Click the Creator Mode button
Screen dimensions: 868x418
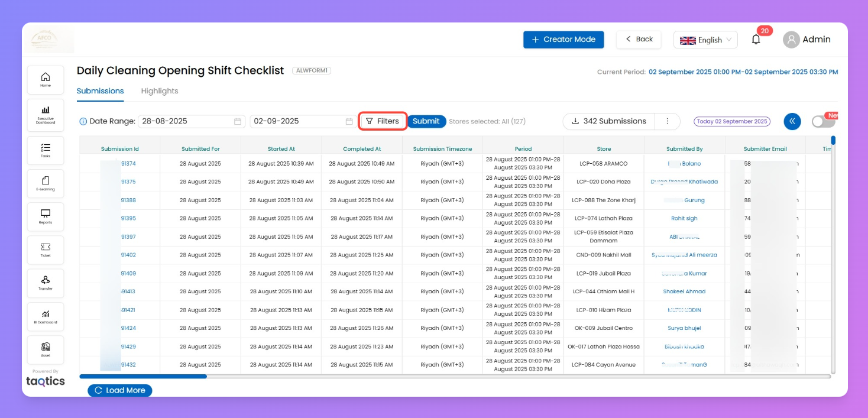pos(563,40)
